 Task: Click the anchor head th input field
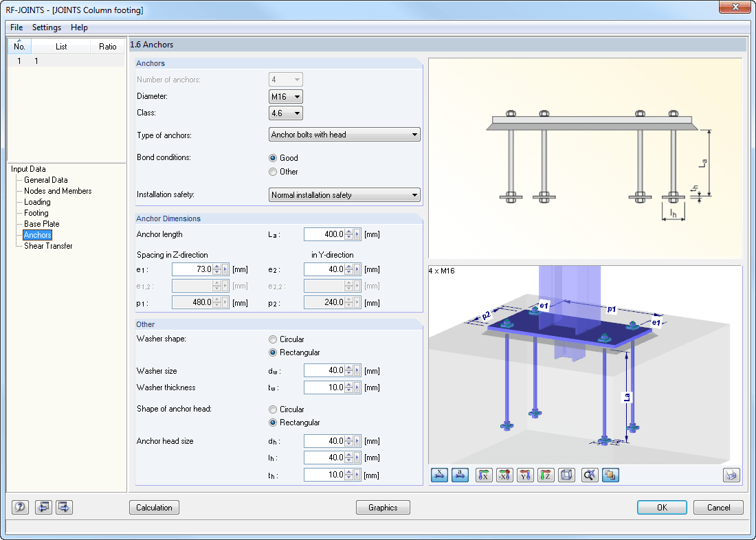tap(324, 475)
